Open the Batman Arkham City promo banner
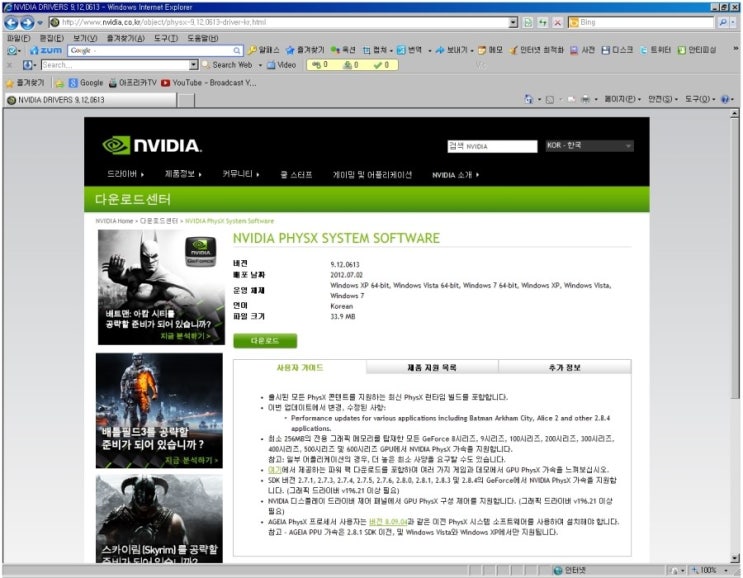 161,287
